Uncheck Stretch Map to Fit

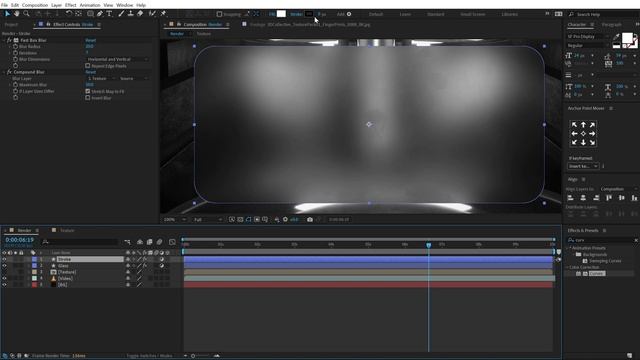tap(88, 91)
